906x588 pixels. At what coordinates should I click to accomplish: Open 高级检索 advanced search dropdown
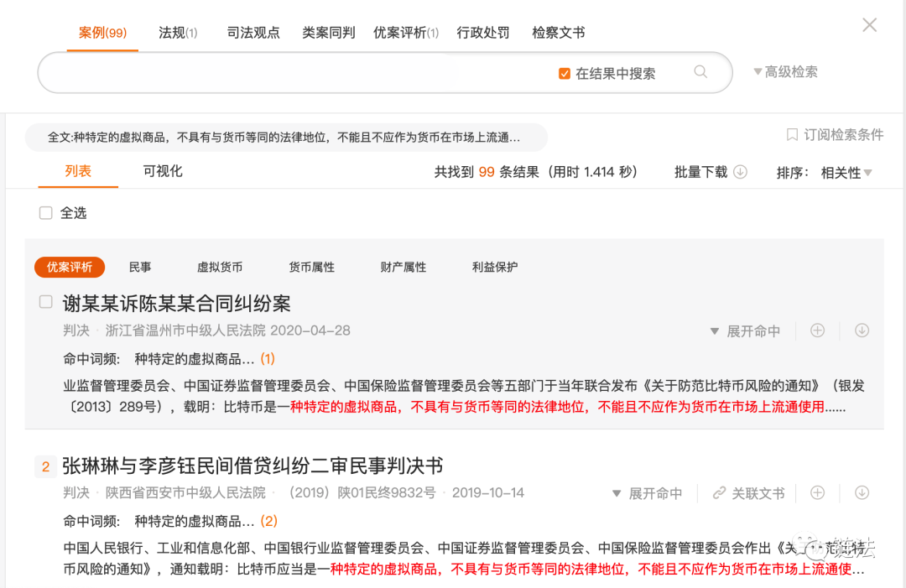[x=785, y=71]
